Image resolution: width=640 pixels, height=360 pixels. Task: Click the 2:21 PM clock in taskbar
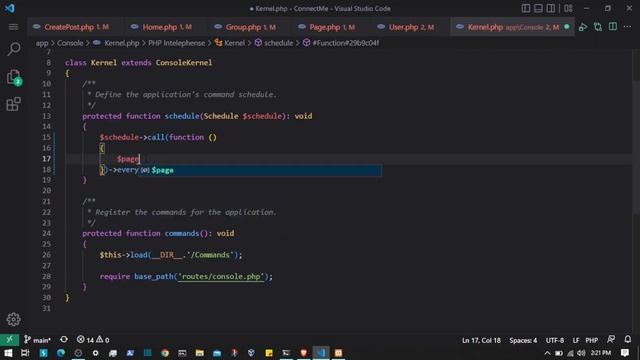tap(601, 353)
